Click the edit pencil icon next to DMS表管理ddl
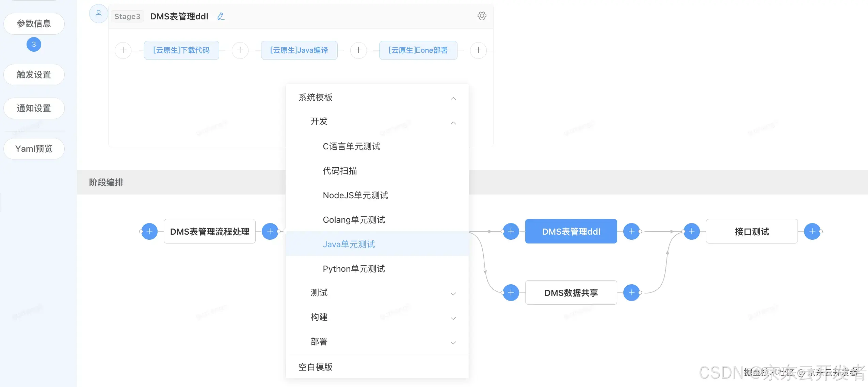The image size is (868, 387). pos(221,16)
